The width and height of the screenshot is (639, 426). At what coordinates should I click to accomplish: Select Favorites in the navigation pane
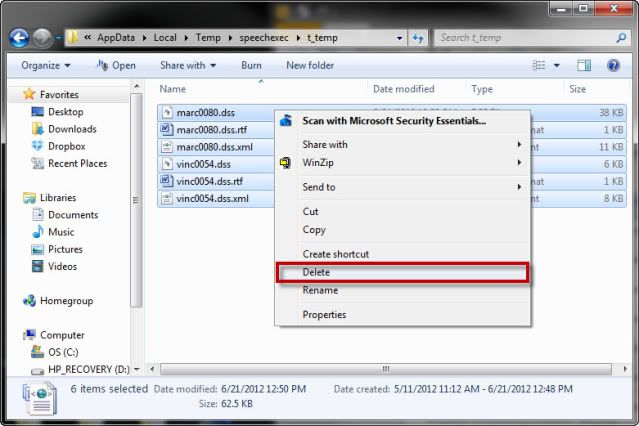point(59,95)
